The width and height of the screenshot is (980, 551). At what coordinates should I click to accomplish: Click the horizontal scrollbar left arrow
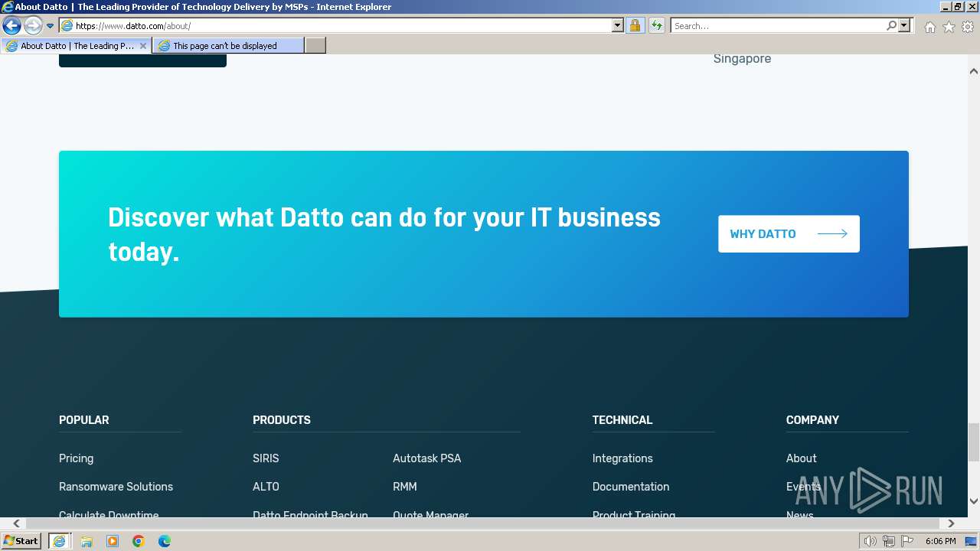(x=16, y=523)
